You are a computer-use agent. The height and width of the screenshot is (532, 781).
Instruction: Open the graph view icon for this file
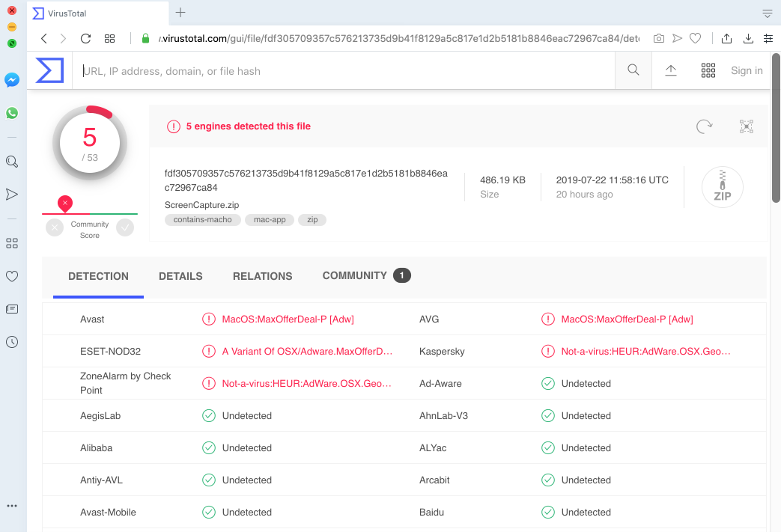746,126
